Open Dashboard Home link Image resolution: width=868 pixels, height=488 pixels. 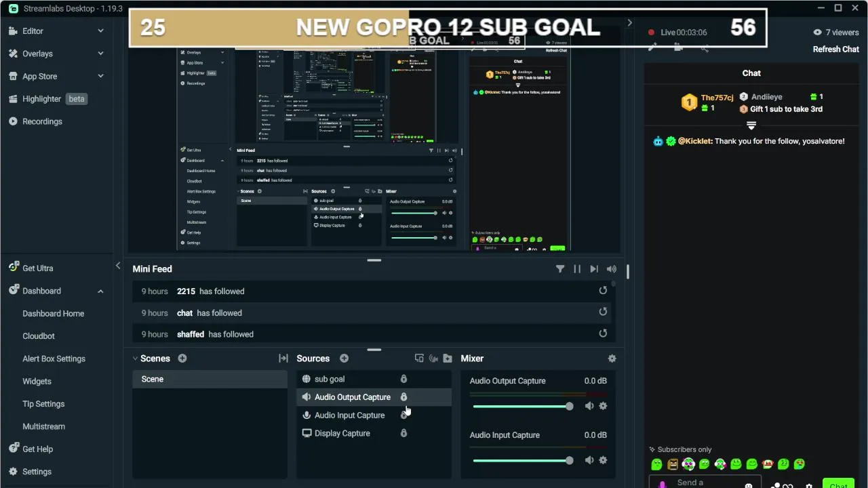[54, 314]
